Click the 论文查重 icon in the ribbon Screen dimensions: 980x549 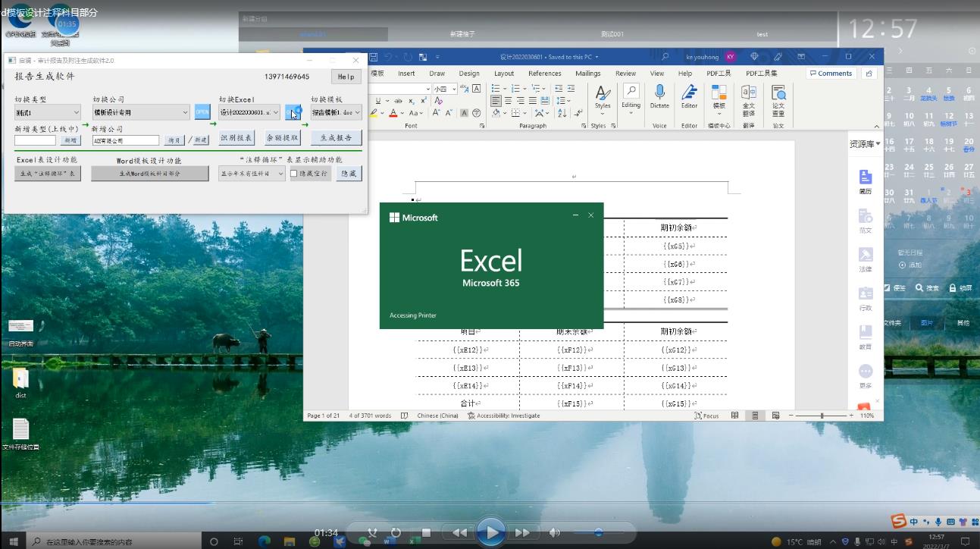point(778,94)
